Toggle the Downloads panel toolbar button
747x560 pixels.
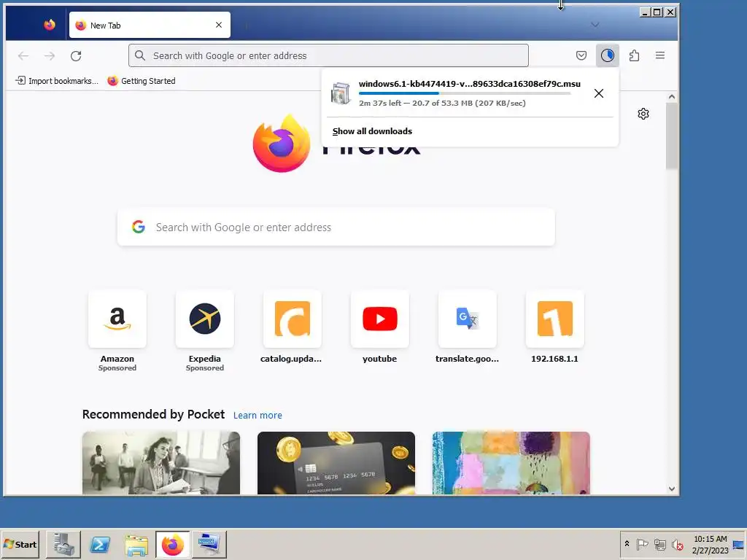tap(608, 55)
